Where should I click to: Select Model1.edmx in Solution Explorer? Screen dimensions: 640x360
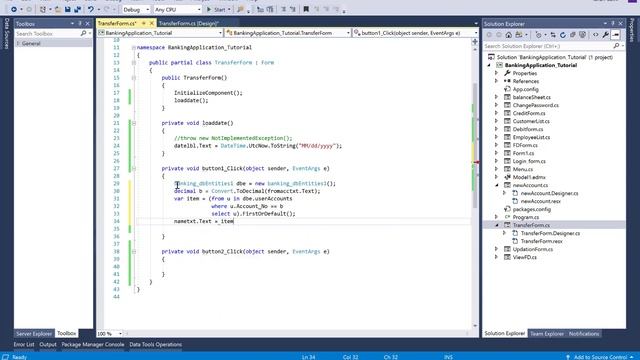click(x=529, y=177)
